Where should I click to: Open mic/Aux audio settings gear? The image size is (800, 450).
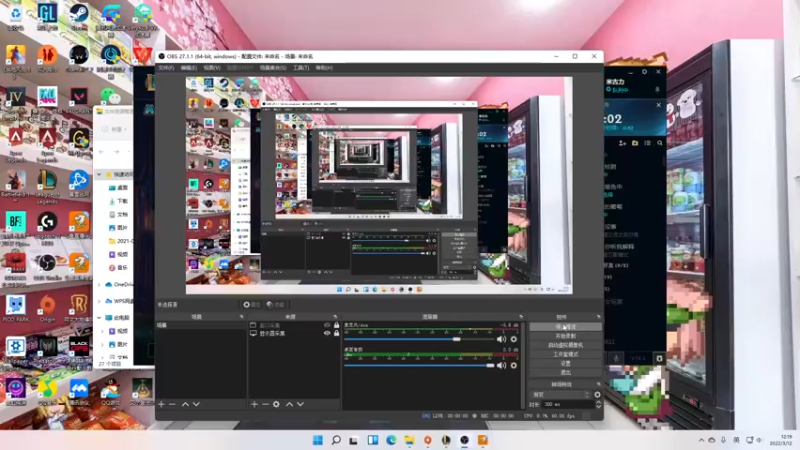514,339
